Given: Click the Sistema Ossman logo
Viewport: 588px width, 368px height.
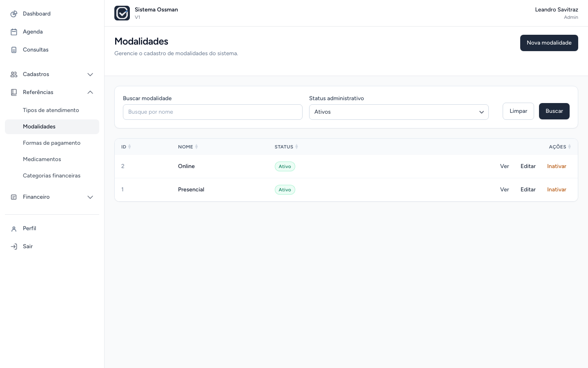Looking at the screenshot, I should click(122, 13).
